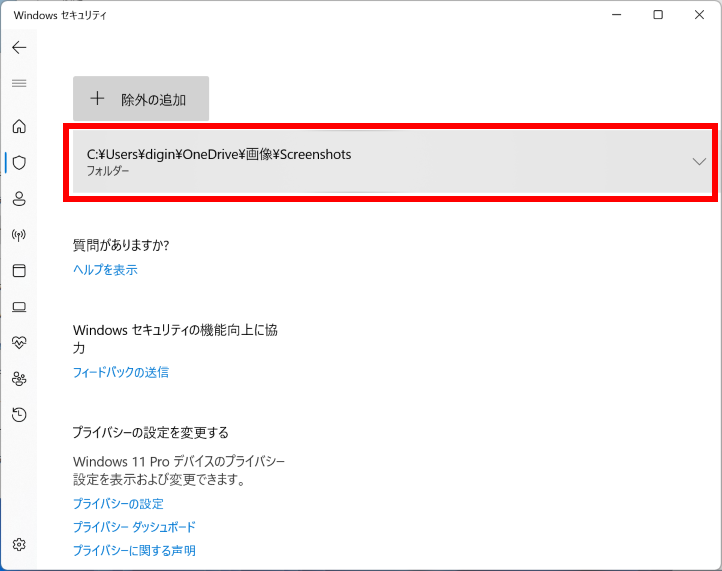The width and height of the screenshot is (722, 571).
Task: Open the プライバシーの設定 link
Action: 118,504
